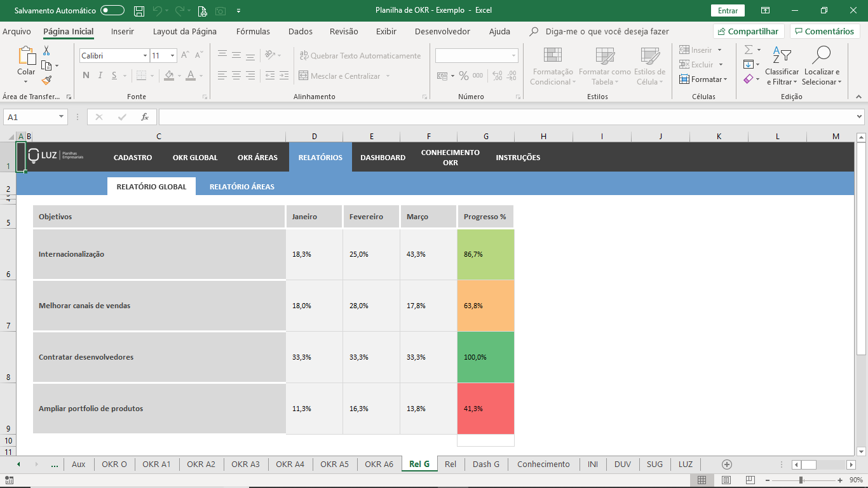Click the Undo arrow icon

tap(157, 11)
